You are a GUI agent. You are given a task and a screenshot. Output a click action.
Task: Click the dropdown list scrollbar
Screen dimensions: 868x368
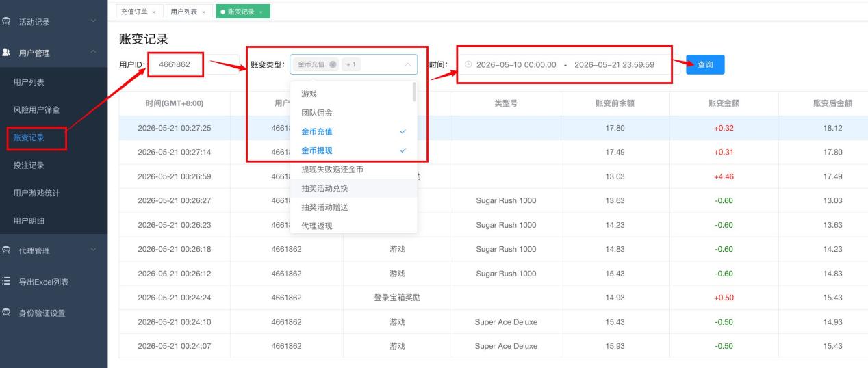pyautogui.click(x=414, y=92)
